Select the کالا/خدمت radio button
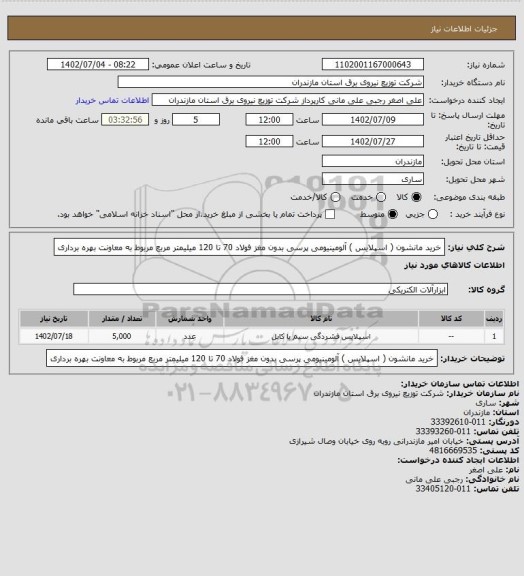The image size is (524, 576). 335,197
